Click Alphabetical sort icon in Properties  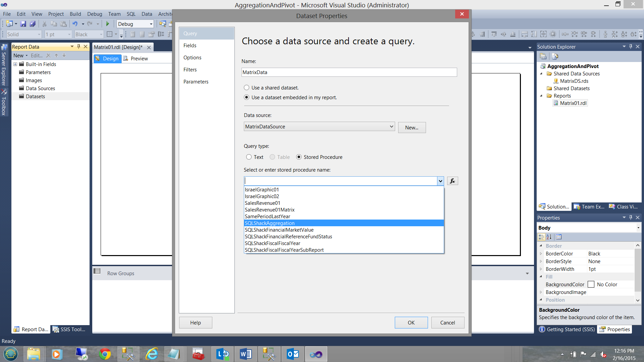pyautogui.click(x=549, y=237)
